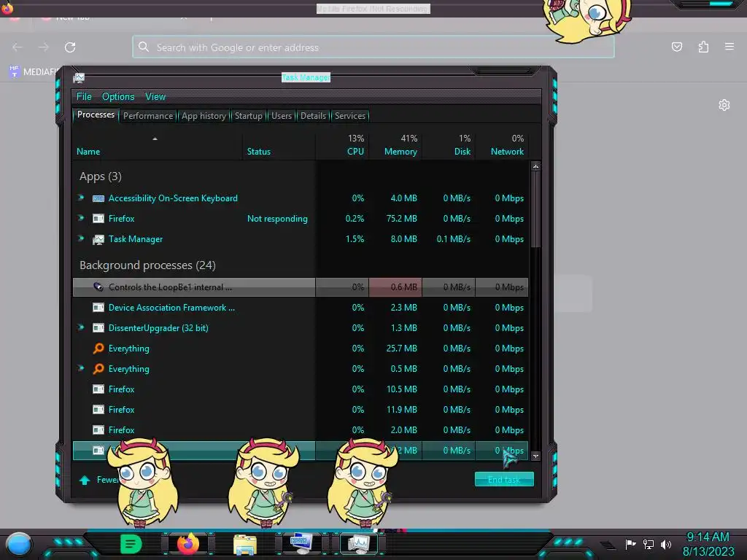This screenshot has height=560, width=747.
Task: Open the On-Screen Keyboard taskbar icon
Action: 301,544
